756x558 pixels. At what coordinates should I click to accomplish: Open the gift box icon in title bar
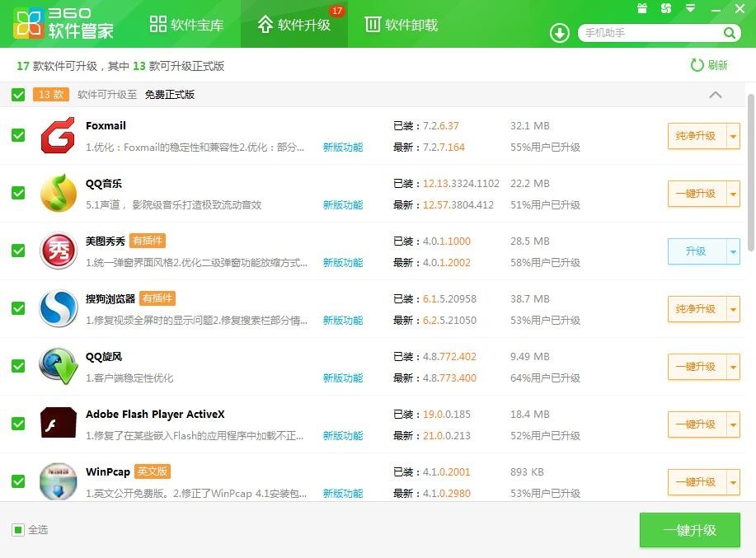tap(641, 8)
